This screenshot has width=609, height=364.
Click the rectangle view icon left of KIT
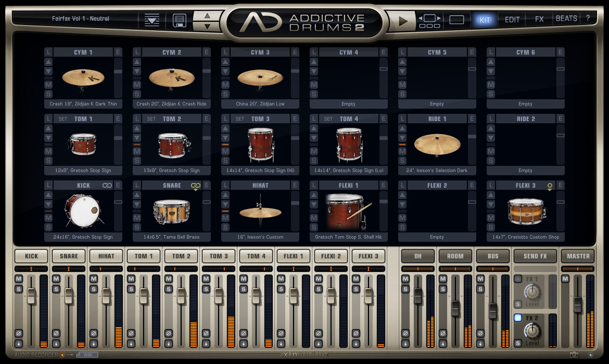click(457, 19)
